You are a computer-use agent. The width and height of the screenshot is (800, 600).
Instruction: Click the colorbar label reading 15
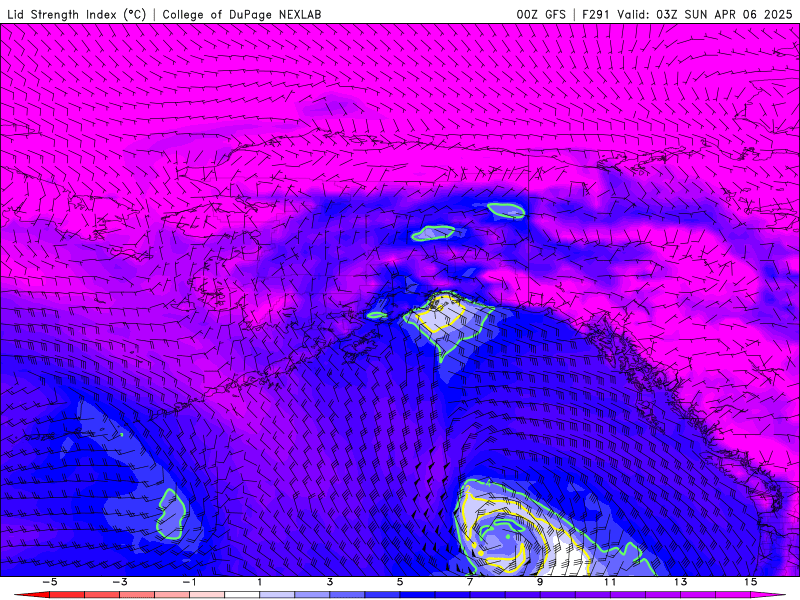click(751, 582)
